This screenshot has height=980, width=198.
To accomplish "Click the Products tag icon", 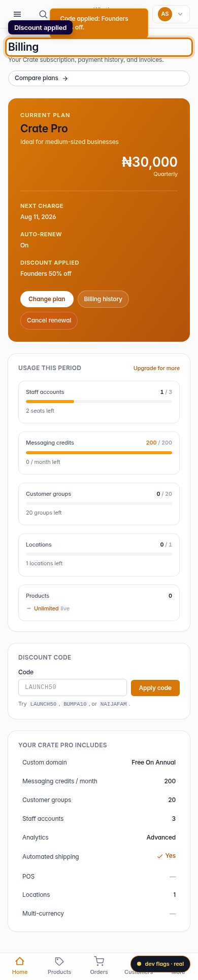I will [59, 961].
